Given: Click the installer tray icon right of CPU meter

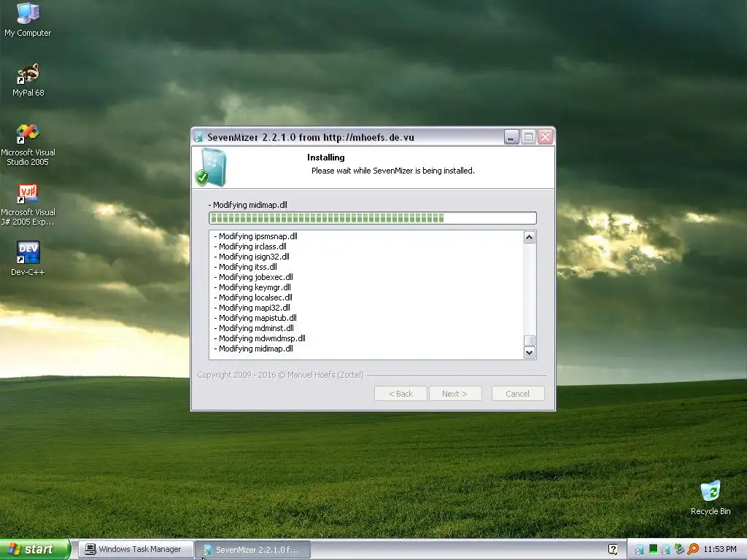Looking at the screenshot, I should click(666, 550).
